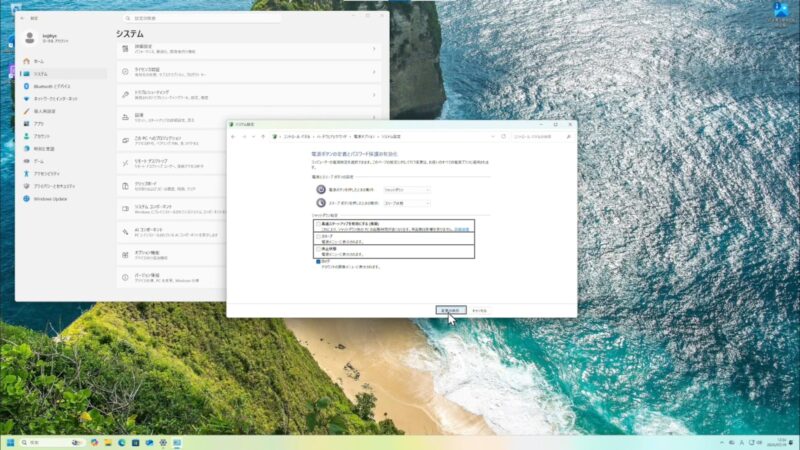Open バージョン情報 (About) row in Settings
This screenshot has width=800, height=450.
point(171,278)
